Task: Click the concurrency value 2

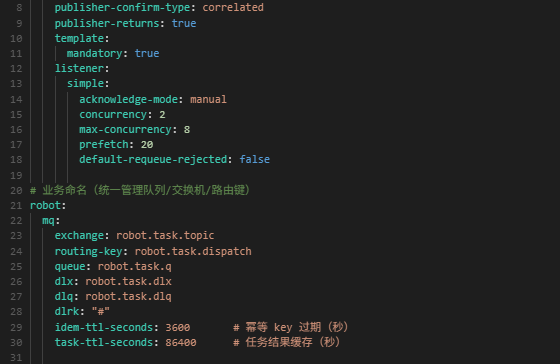Action: (x=162, y=115)
